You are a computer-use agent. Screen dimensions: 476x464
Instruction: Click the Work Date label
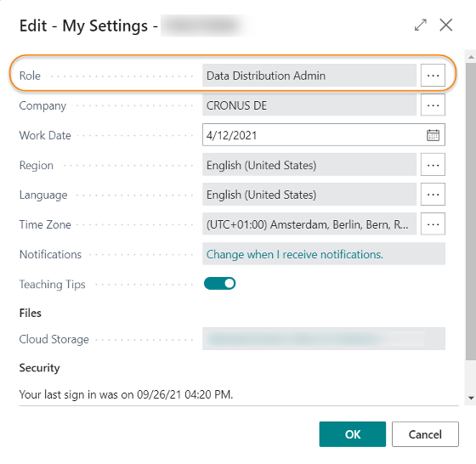point(45,135)
